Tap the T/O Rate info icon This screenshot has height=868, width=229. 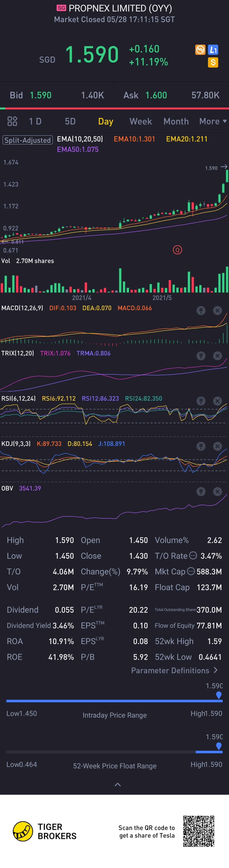pyautogui.click(x=193, y=555)
